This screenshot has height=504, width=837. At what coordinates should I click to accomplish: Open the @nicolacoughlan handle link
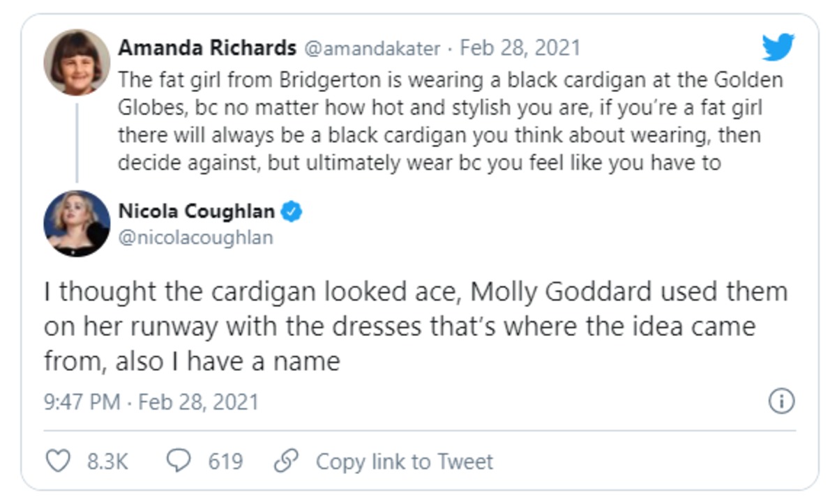point(196,237)
